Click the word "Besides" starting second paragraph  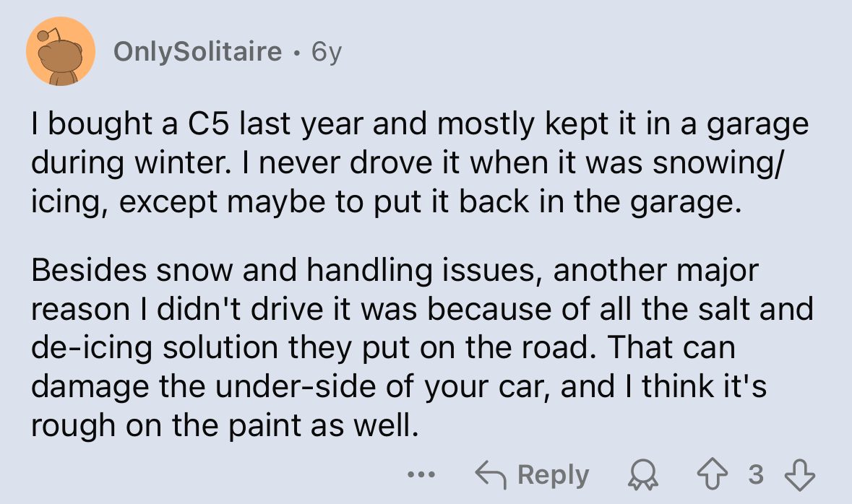pos(89,270)
